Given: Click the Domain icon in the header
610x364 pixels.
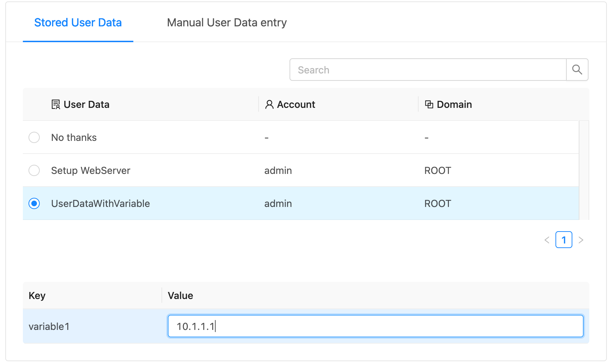Looking at the screenshot, I should (429, 104).
